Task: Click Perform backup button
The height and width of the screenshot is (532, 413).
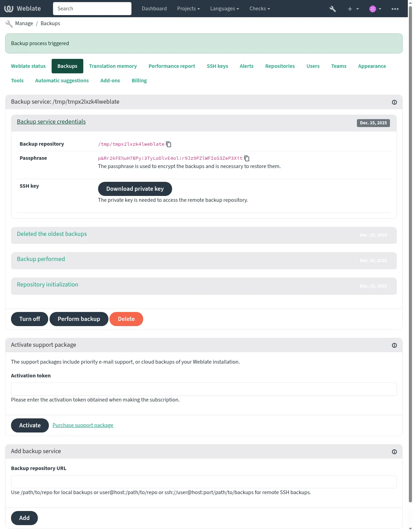Action: [x=79, y=319]
